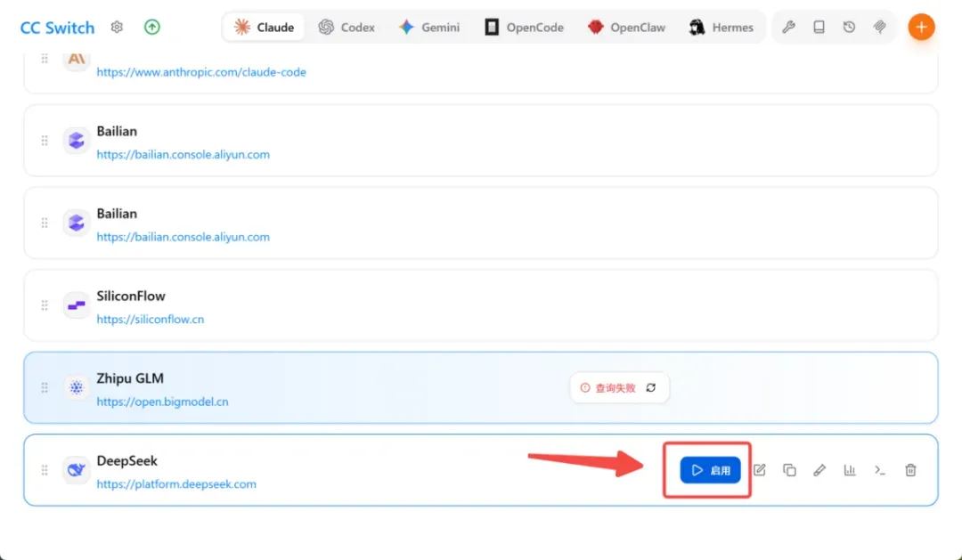Select the DeepSeek provider name
Viewport: 962px width, 560px height.
point(127,460)
